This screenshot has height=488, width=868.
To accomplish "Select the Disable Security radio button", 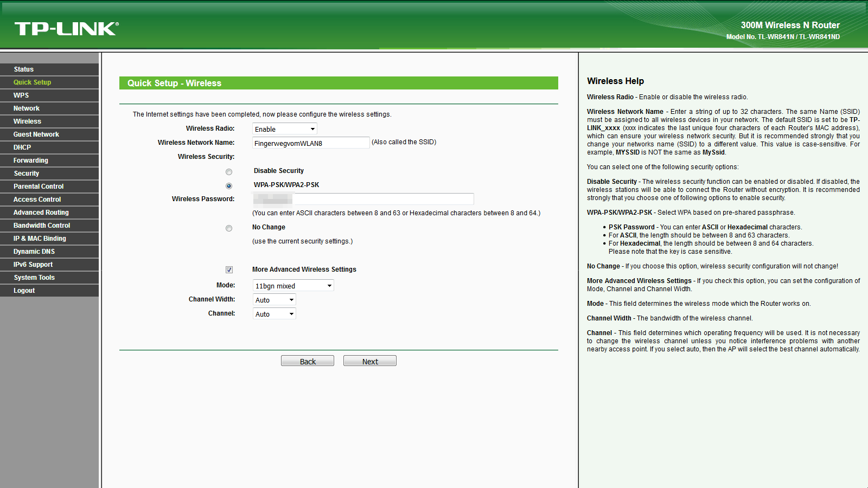I will [x=229, y=172].
